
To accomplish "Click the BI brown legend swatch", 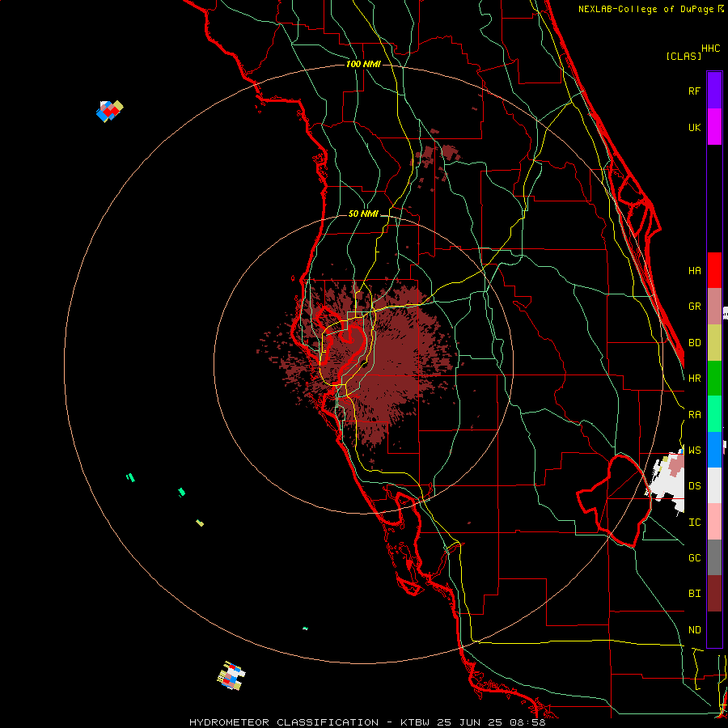I will click(x=714, y=594).
